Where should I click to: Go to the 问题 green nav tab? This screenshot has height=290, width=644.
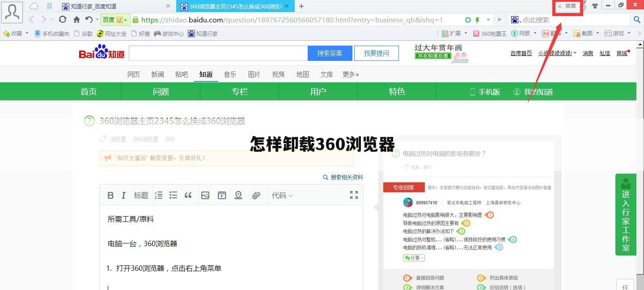161,91
